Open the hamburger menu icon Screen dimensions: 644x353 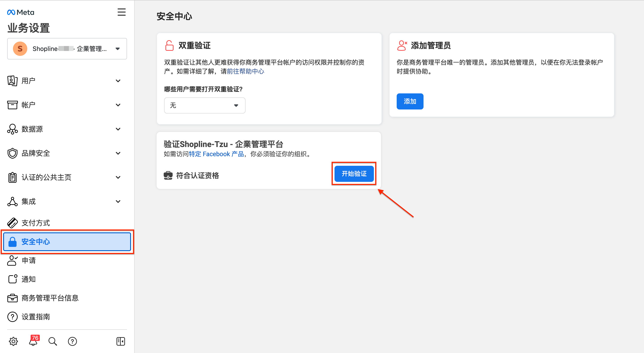coord(121,12)
